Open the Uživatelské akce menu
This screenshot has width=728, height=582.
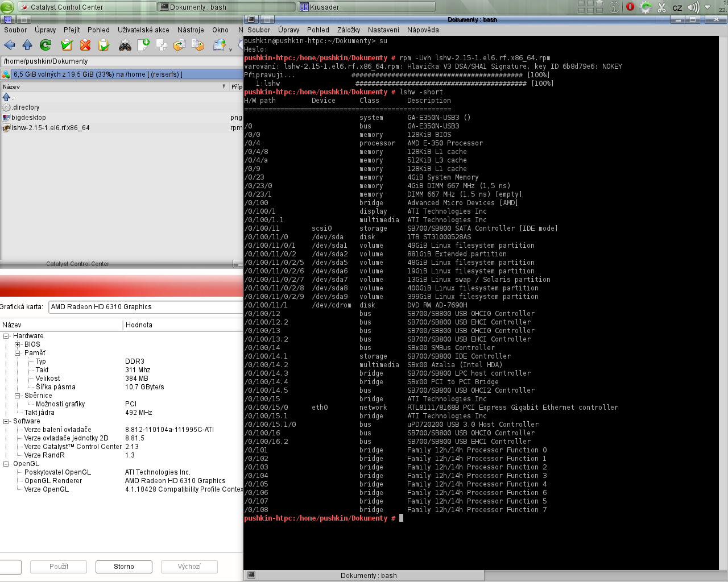(x=143, y=30)
